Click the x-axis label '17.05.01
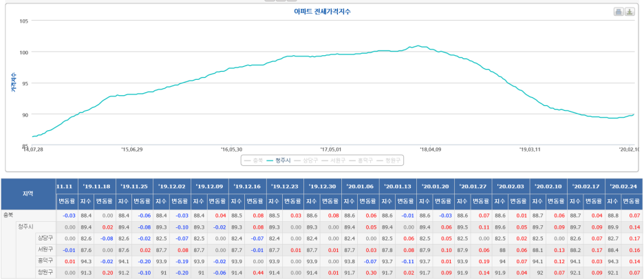This screenshot has width=644, height=279. [x=331, y=149]
